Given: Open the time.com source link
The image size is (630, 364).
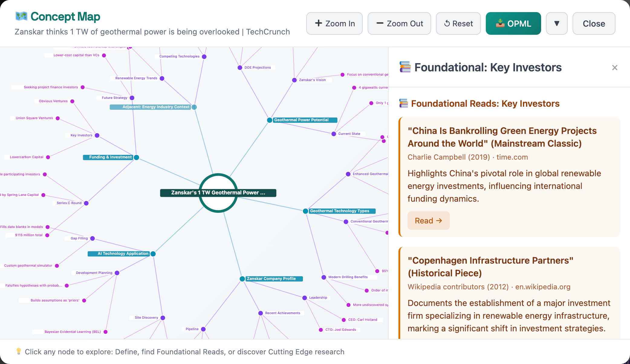Looking at the screenshot, I should tap(512, 157).
